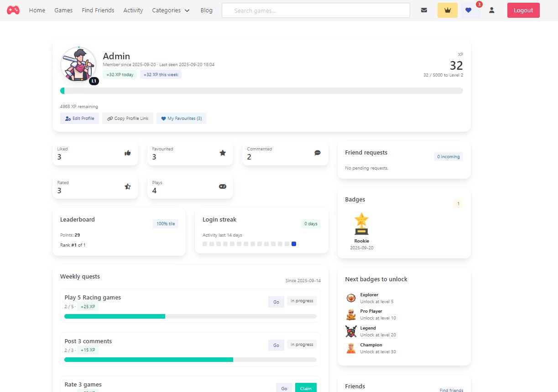The image size is (558, 392).
Task: Open the Activity page
Action: tap(133, 10)
